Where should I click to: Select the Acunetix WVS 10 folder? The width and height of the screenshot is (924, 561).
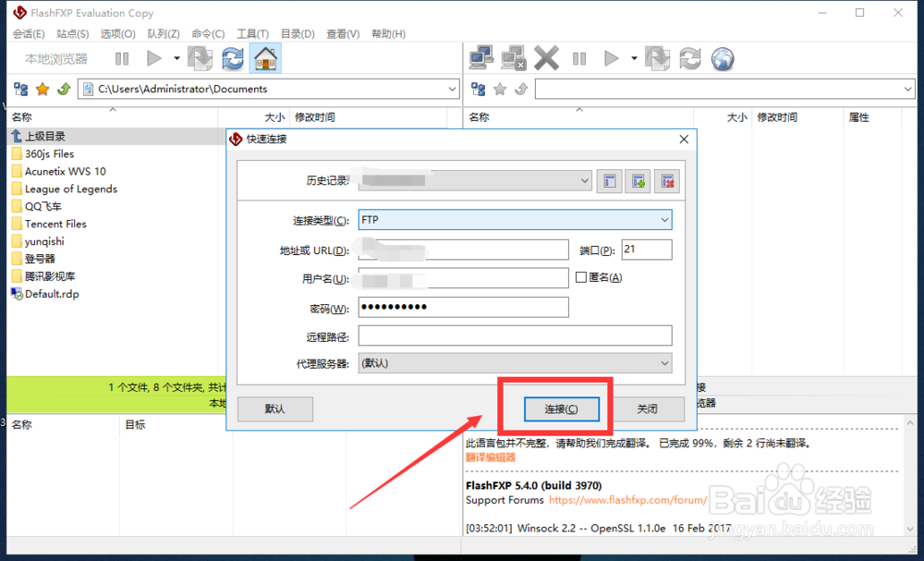tap(66, 172)
